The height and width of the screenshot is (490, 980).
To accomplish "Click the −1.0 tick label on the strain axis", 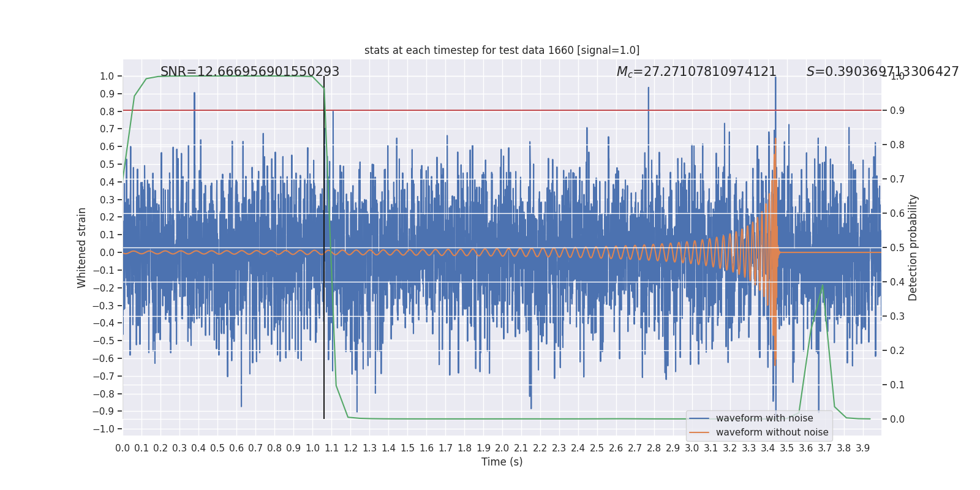I will pyautogui.click(x=104, y=429).
